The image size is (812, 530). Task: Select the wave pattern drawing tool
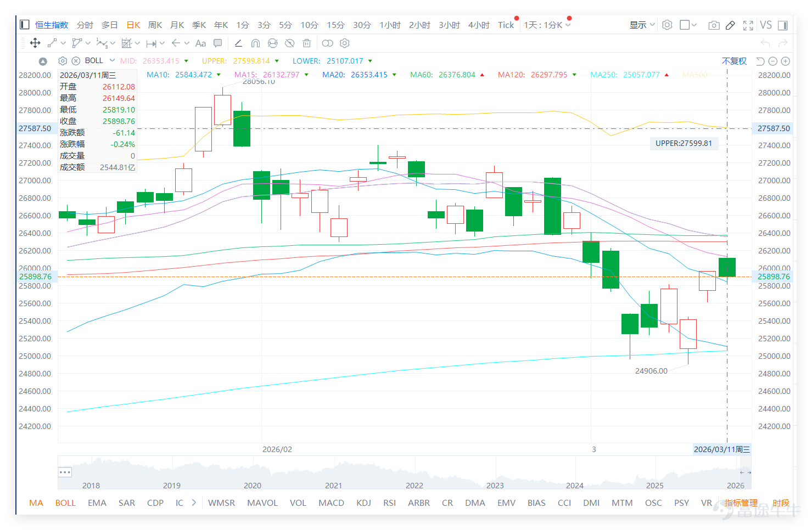pos(102,43)
